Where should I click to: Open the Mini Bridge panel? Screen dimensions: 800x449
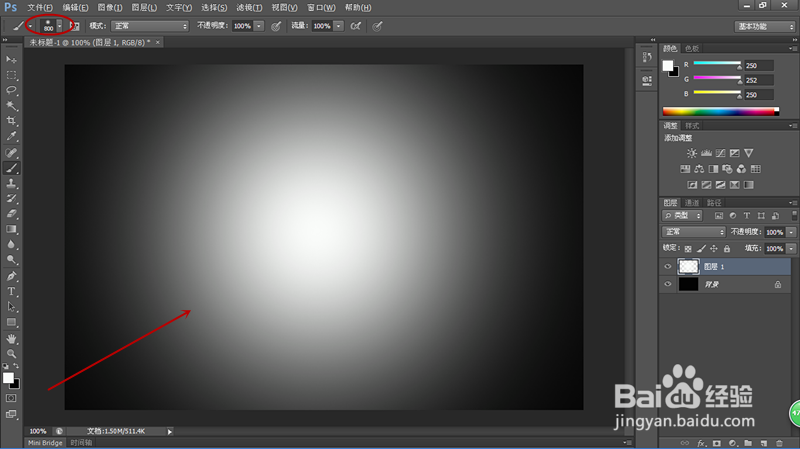pyautogui.click(x=45, y=443)
